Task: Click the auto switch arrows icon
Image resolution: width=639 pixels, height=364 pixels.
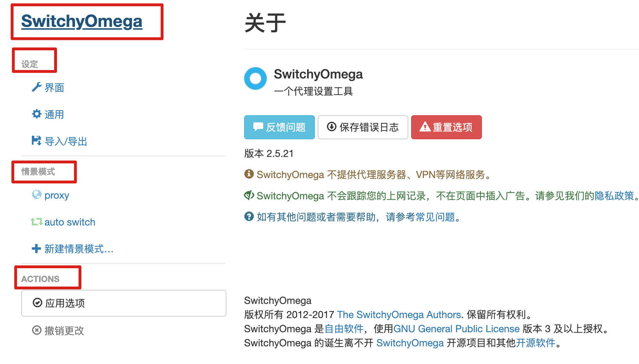Action: click(36, 222)
